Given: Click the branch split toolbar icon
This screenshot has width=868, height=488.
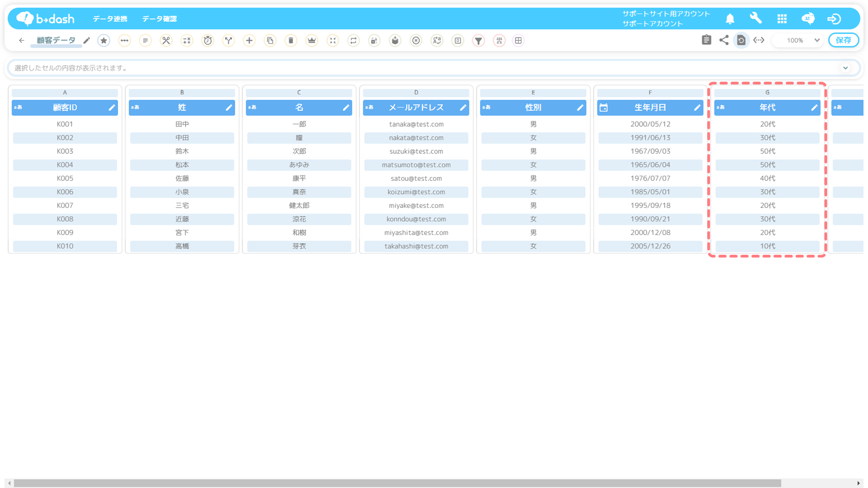Looking at the screenshot, I should 228,40.
